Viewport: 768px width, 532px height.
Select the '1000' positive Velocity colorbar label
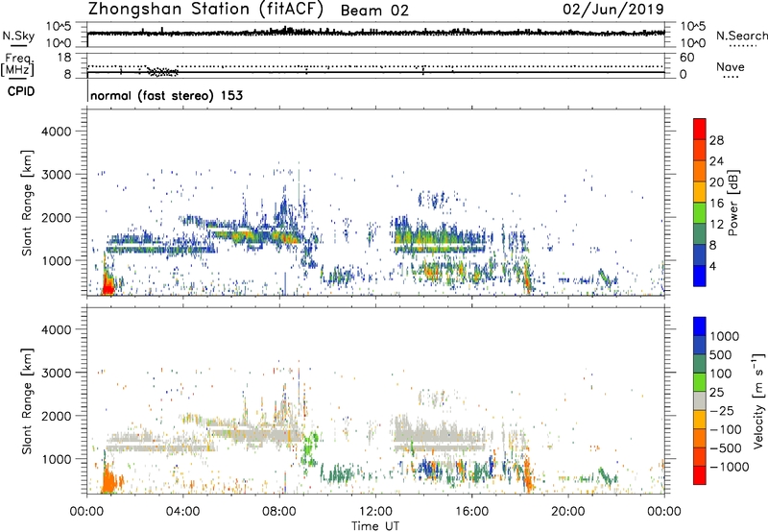(x=724, y=336)
